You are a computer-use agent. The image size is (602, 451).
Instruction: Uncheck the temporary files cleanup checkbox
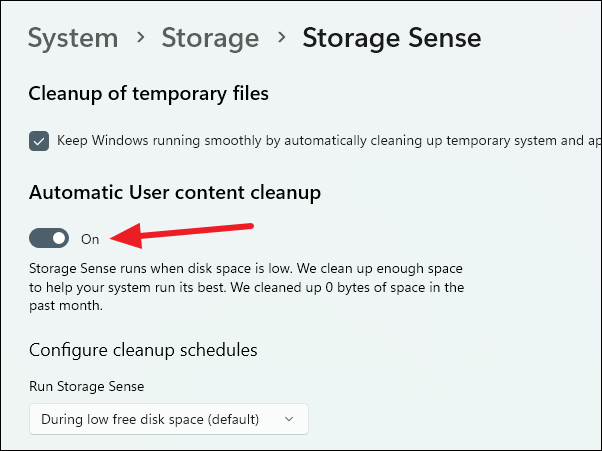pos(39,141)
